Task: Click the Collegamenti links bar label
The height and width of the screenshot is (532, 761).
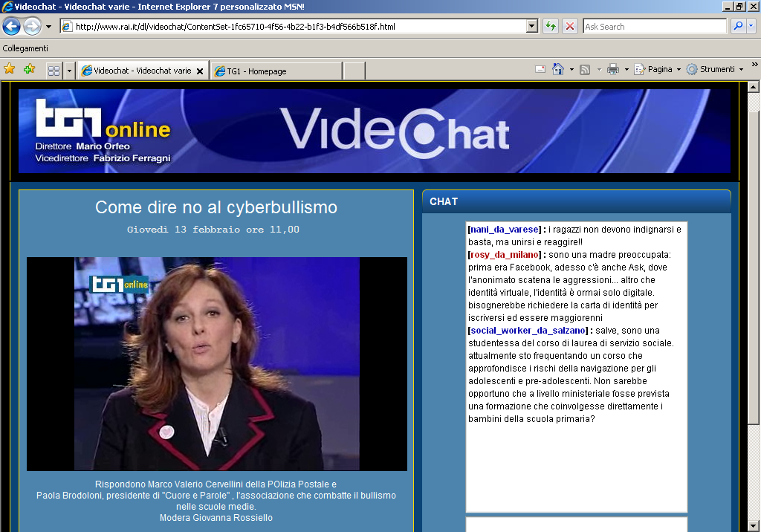Action: tap(25, 48)
